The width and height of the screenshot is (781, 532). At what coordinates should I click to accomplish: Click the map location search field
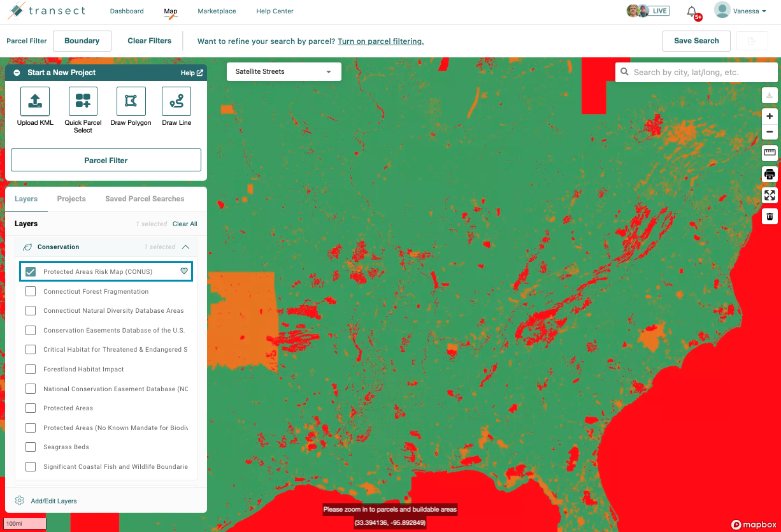pos(701,72)
